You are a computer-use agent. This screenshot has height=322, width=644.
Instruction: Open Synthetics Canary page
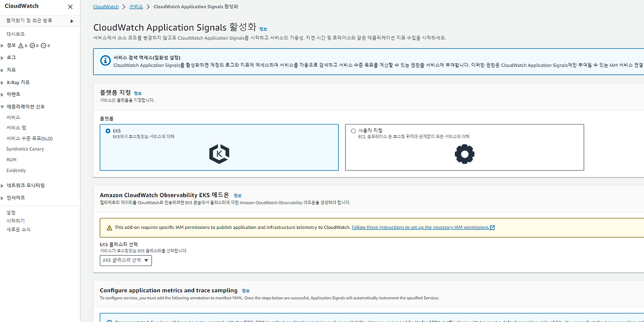click(25, 149)
